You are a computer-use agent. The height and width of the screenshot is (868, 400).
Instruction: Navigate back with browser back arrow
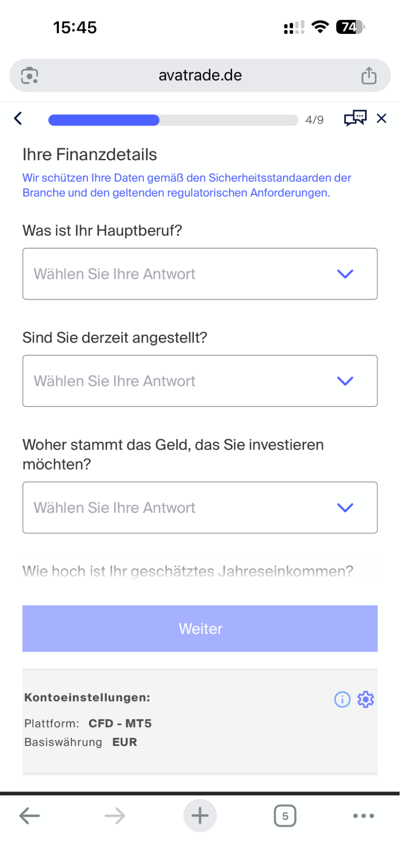(x=30, y=815)
